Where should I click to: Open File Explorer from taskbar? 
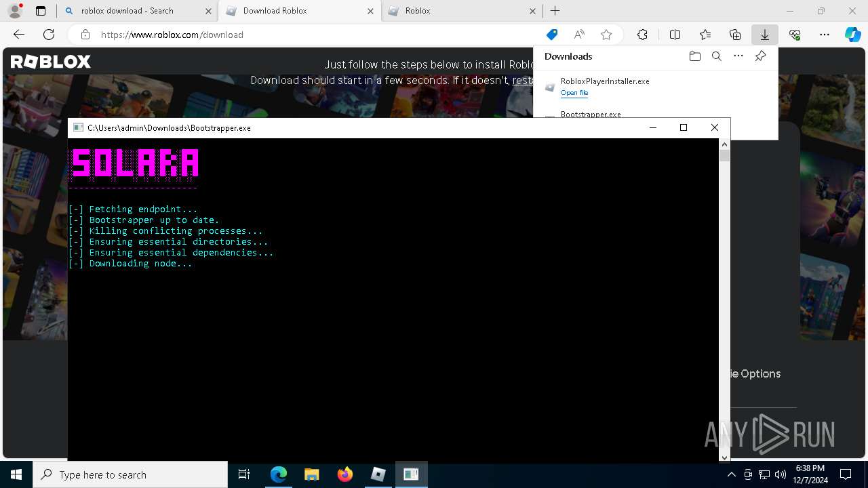(x=311, y=474)
